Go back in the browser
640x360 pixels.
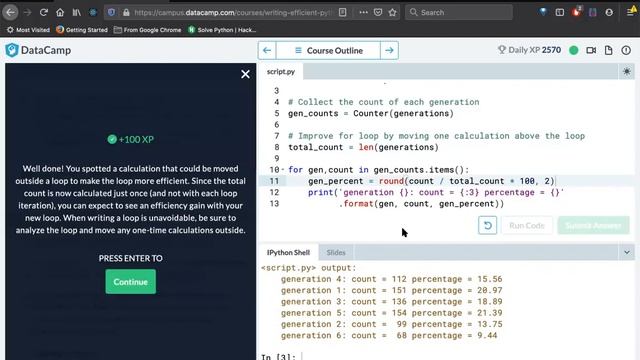[10, 13]
